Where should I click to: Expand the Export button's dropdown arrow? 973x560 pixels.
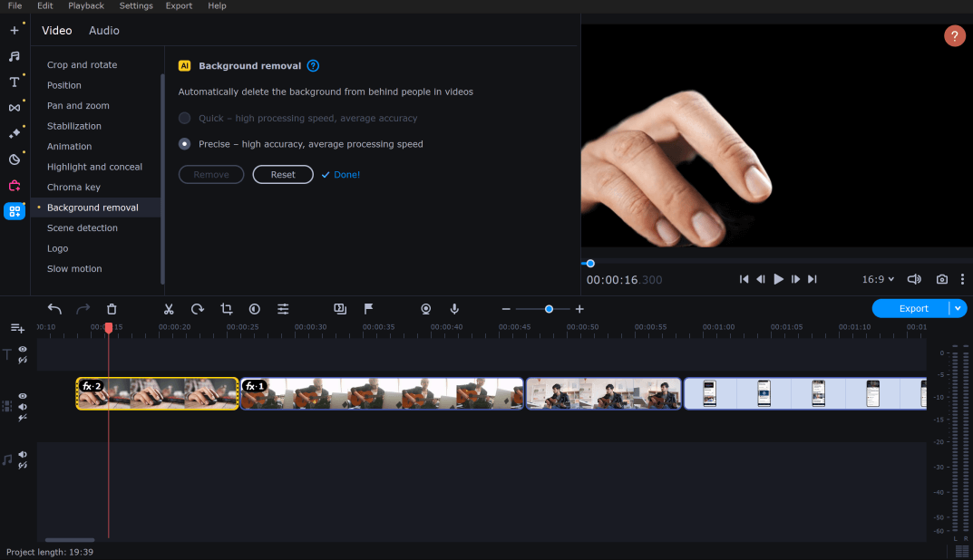958,308
